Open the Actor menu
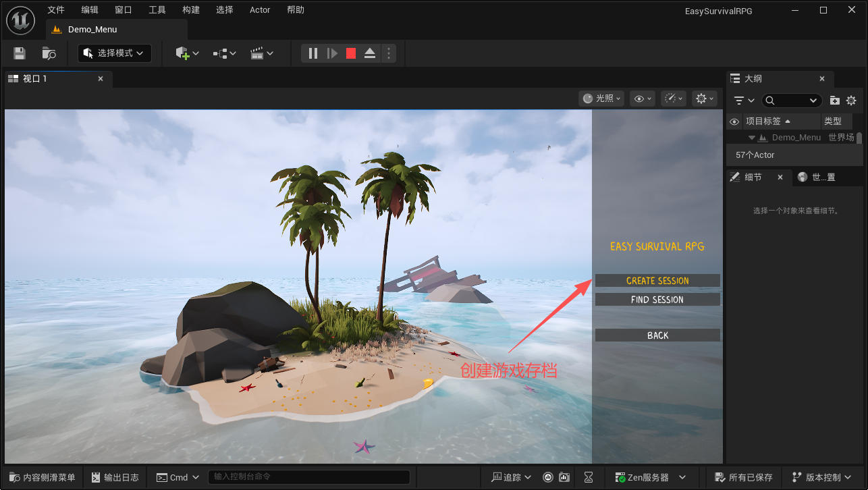The width and height of the screenshot is (868, 490). coord(260,10)
